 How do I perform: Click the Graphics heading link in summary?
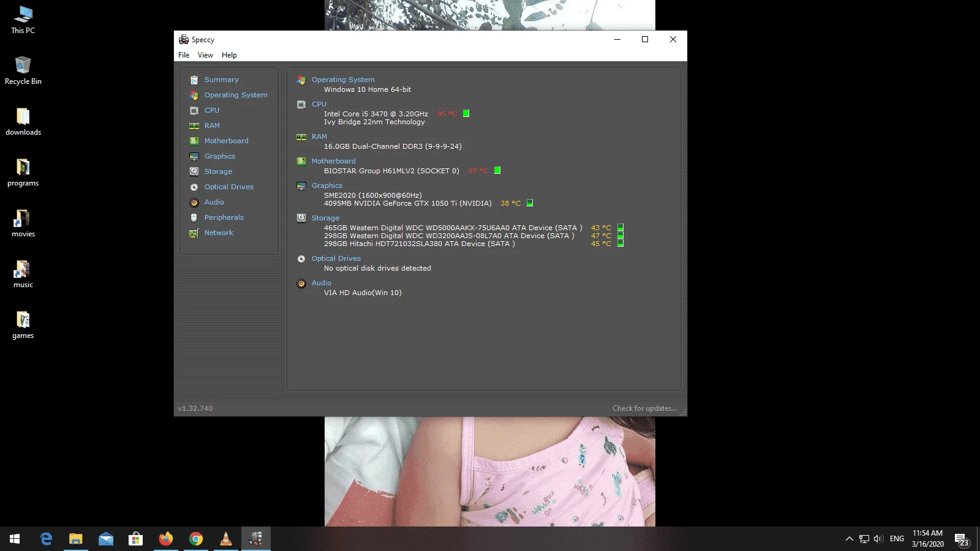[327, 186]
